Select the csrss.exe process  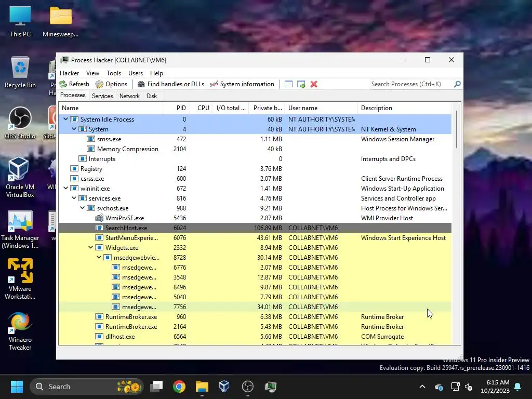255,179
